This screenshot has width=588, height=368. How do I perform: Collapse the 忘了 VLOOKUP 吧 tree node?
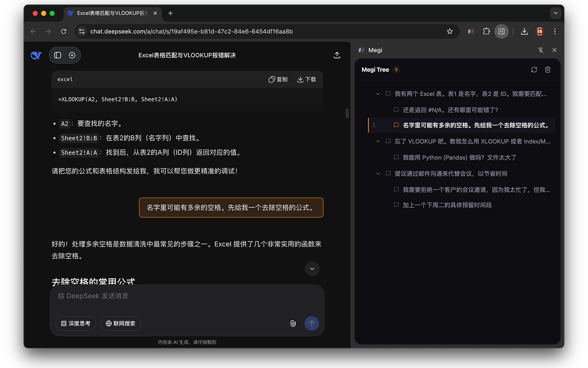(x=378, y=141)
